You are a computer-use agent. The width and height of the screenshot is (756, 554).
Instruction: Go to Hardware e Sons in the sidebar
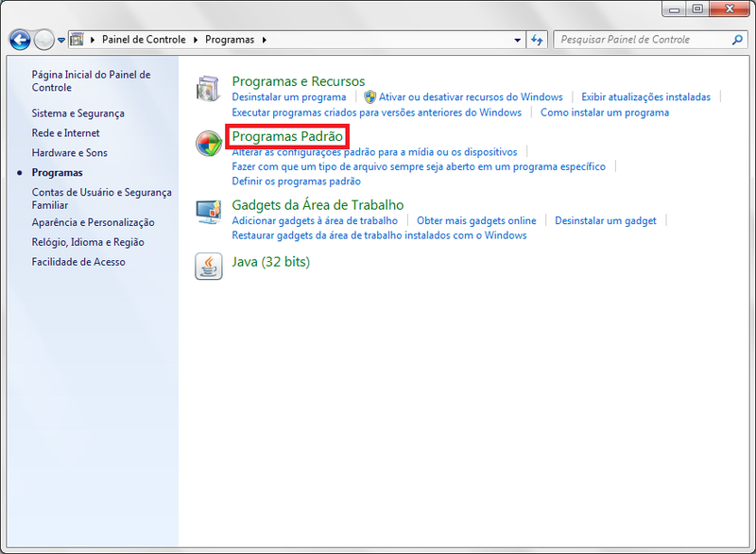pos(69,153)
